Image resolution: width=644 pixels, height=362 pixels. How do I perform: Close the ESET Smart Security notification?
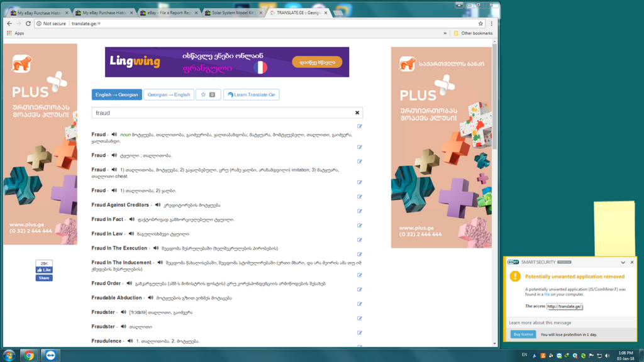coord(631,262)
